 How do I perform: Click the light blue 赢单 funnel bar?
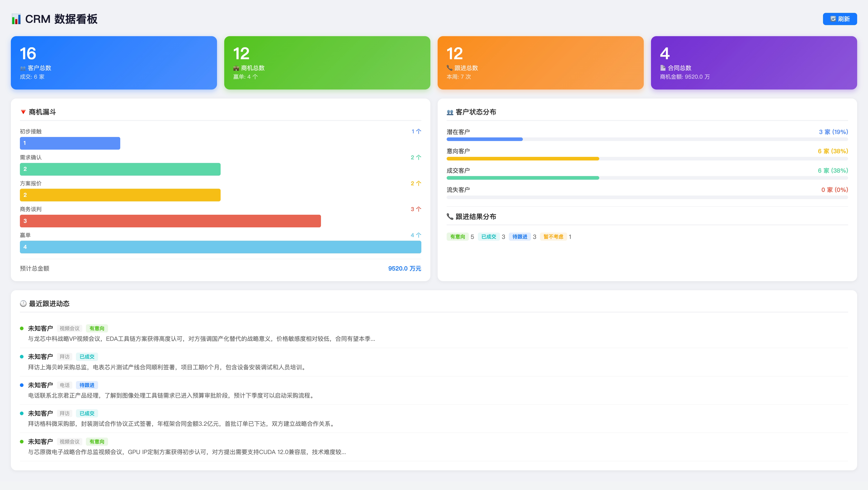(x=220, y=247)
